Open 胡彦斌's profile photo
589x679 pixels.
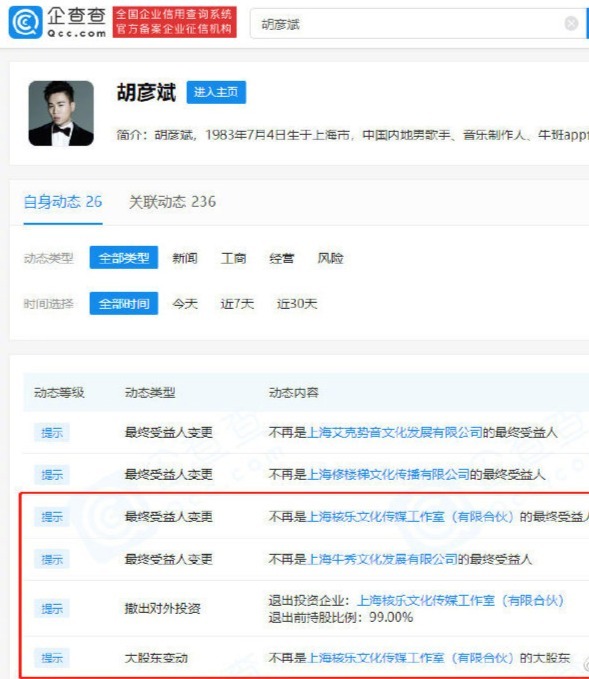point(61,113)
